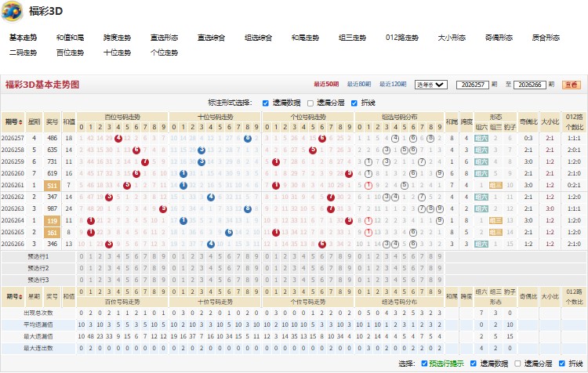Viewport: 588px width, 373px height.
Task: Toggle the top 遗漏数据 checkbox
Action: point(266,103)
